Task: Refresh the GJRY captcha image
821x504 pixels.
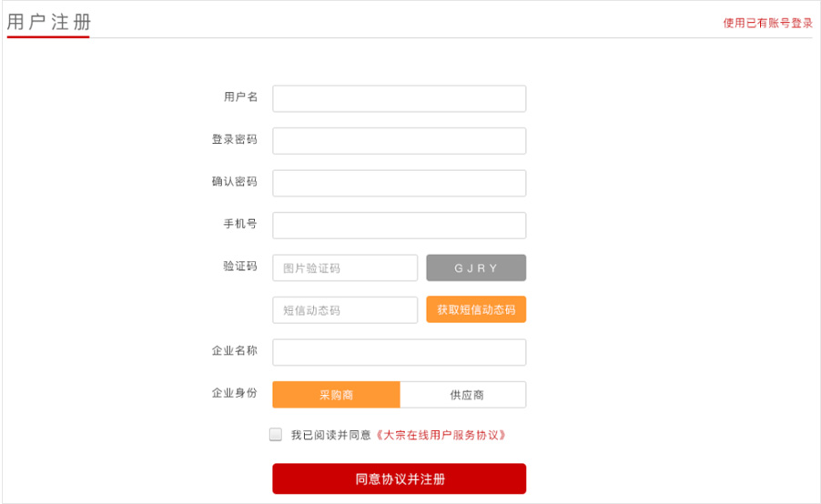Action: [x=476, y=268]
